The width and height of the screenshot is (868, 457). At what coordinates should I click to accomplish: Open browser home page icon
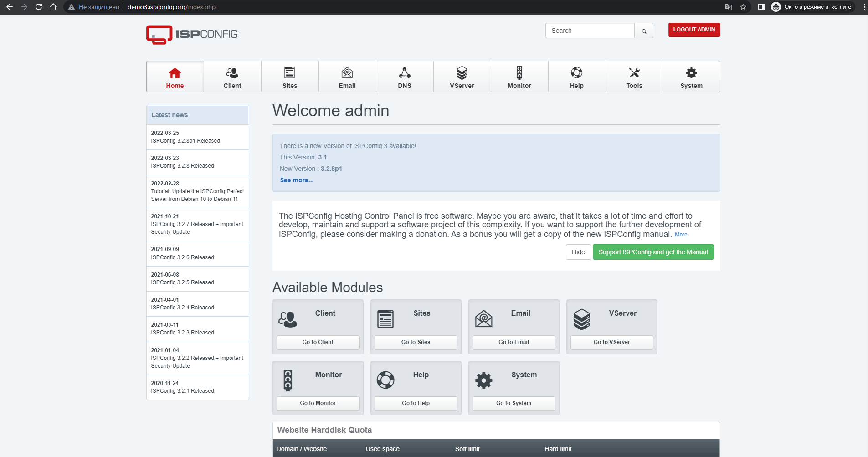[x=53, y=7]
